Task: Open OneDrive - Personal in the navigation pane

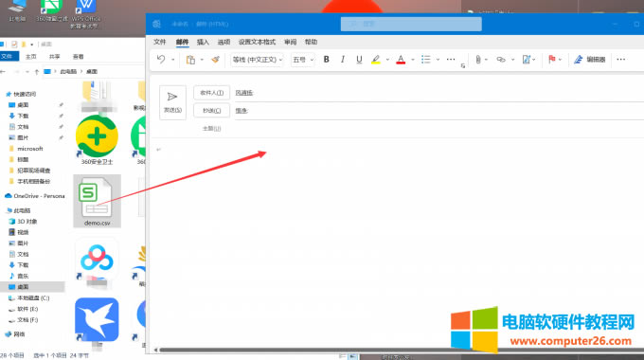Action: 35,196
